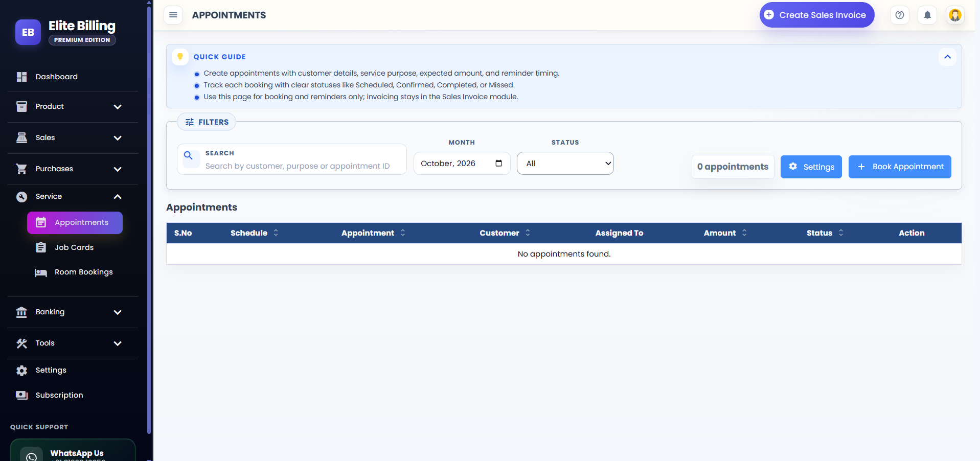This screenshot has width=980, height=461.
Task: Click the blue Settings button
Action: coord(811,167)
